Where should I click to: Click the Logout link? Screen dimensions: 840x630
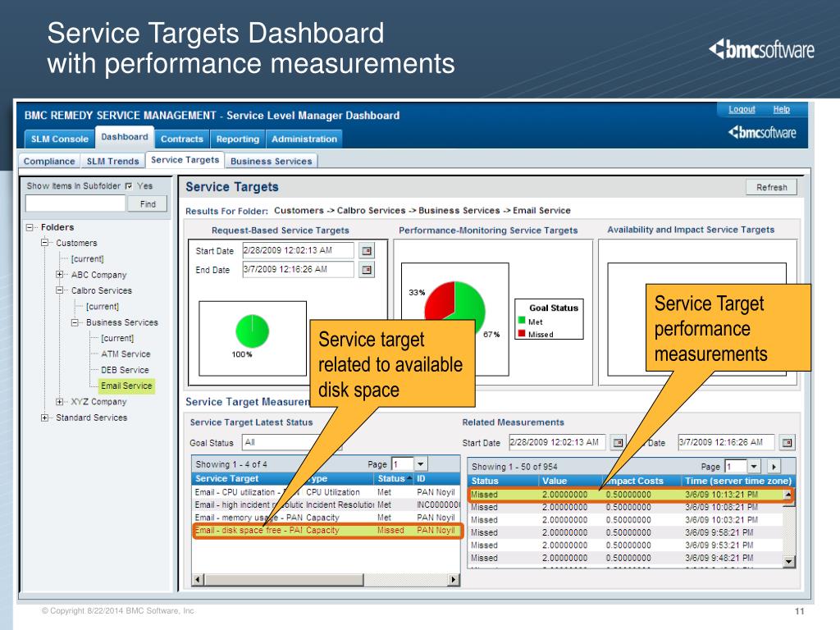742,109
